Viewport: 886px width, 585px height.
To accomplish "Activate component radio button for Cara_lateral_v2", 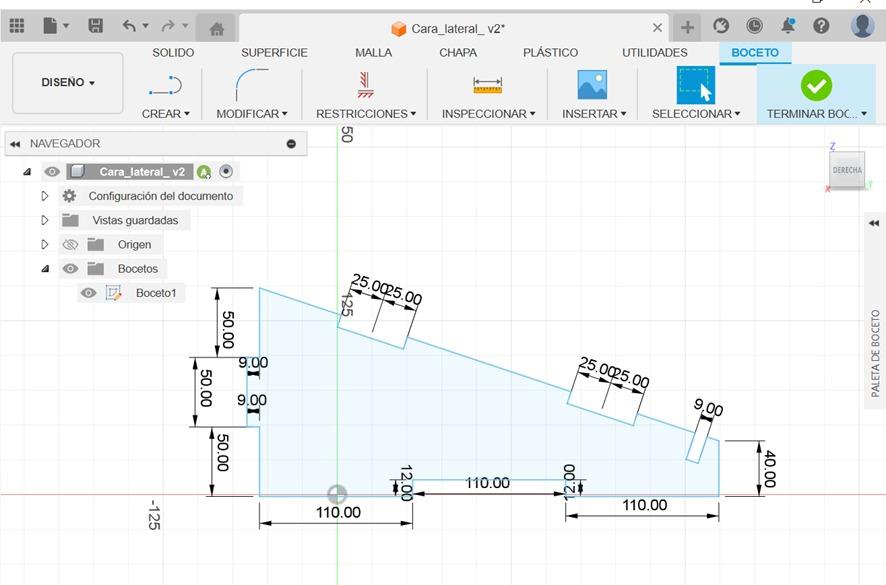I will [x=225, y=171].
